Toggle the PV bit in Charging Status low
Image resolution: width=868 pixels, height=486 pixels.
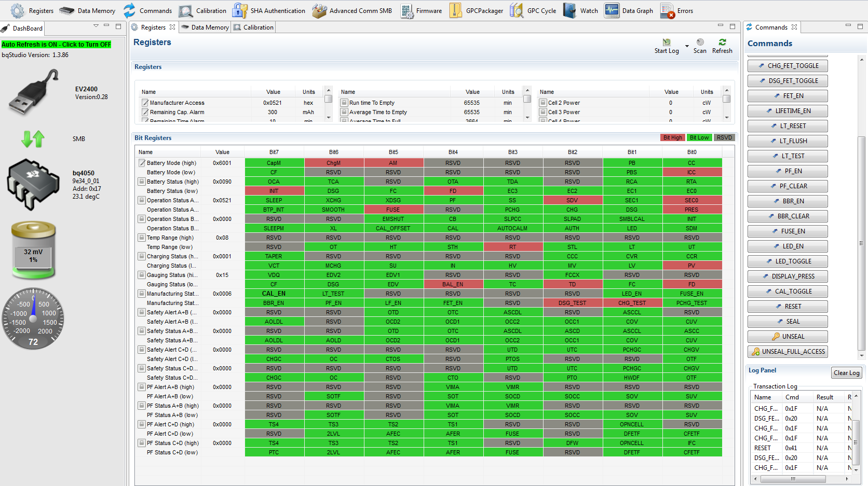[x=691, y=266]
